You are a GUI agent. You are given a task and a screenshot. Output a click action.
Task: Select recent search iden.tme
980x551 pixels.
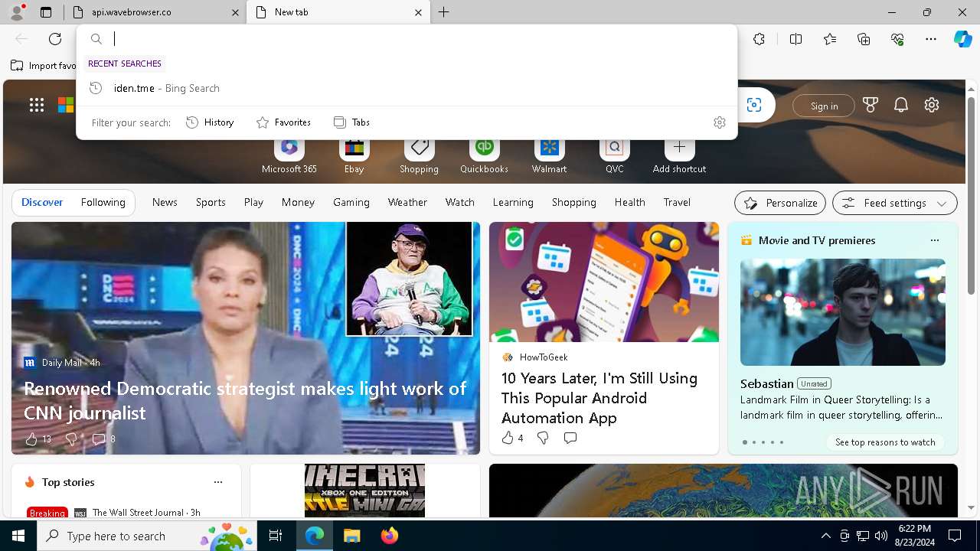click(407, 88)
